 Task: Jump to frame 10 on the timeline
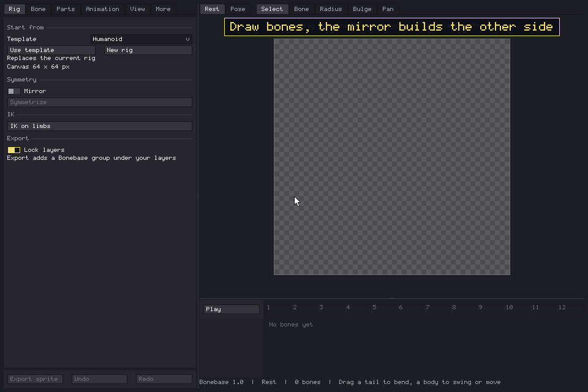[x=509, y=307]
